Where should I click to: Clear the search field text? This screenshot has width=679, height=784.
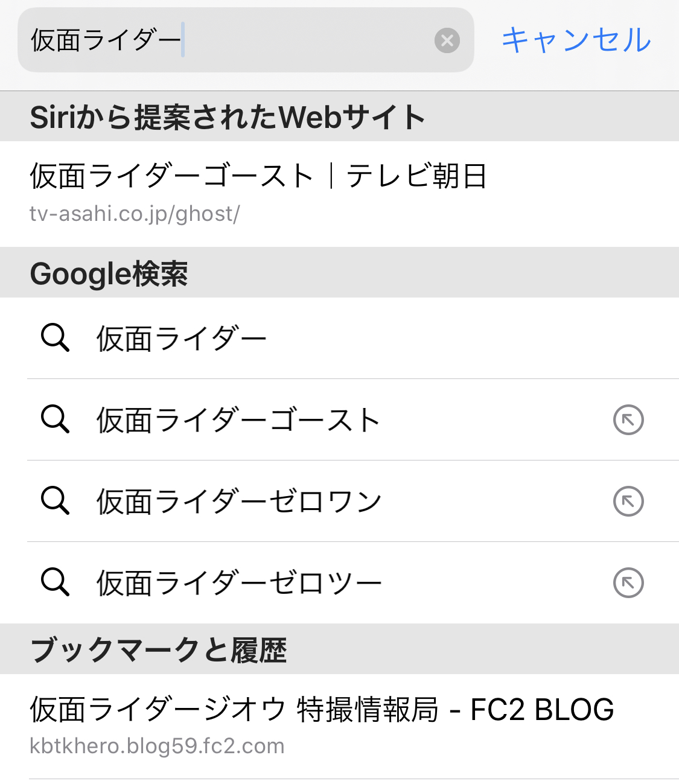447,40
